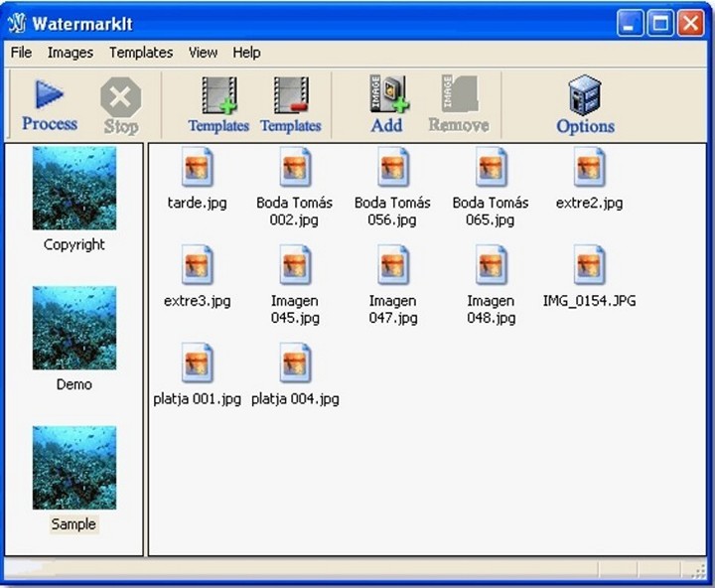
Task: Open the File menu
Action: (21, 53)
